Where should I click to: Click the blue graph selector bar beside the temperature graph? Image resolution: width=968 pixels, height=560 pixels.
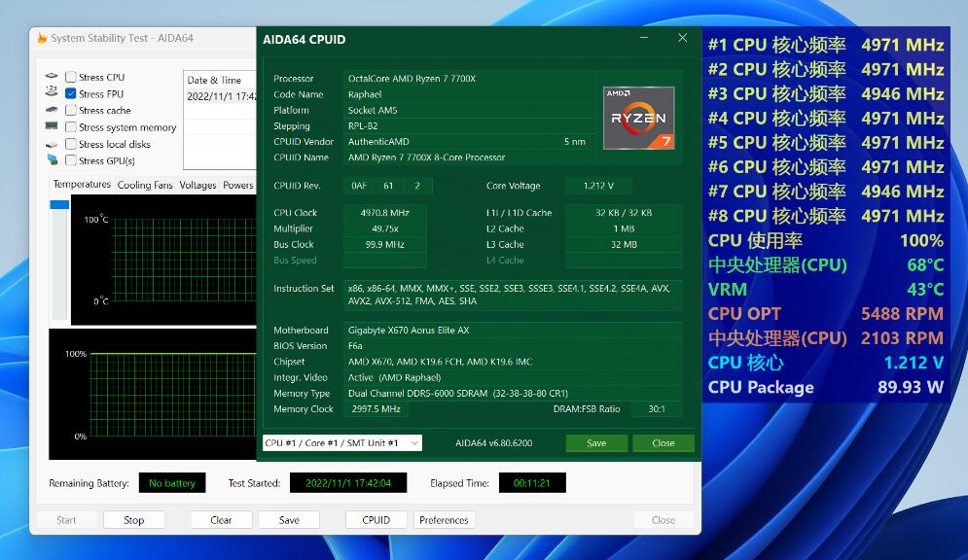(x=59, y=204)
